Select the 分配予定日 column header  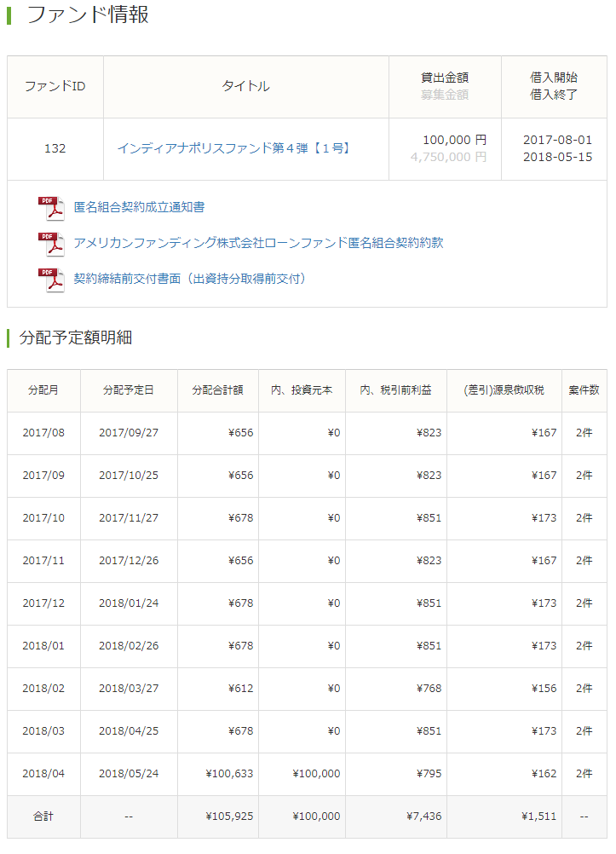[129, 390]
